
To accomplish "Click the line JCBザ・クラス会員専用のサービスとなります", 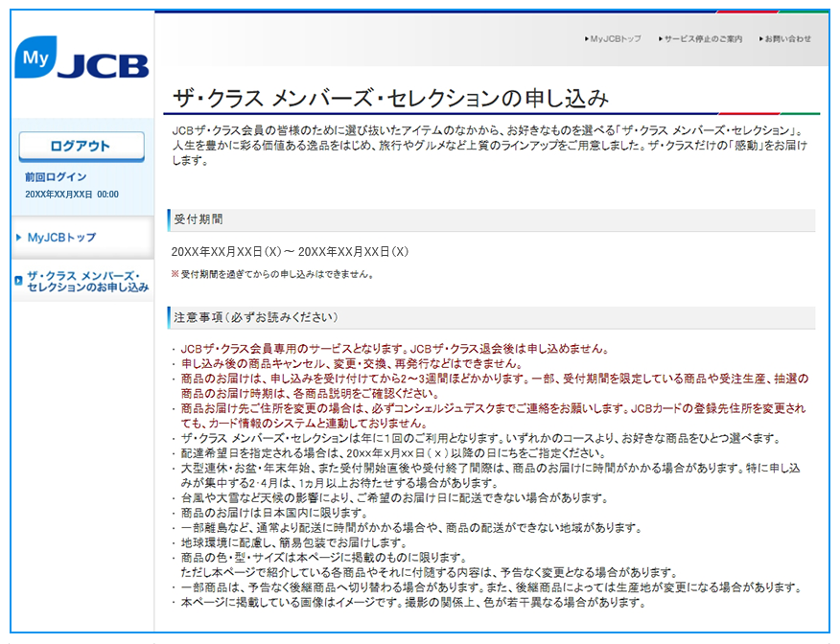I will tap(395, 349).
